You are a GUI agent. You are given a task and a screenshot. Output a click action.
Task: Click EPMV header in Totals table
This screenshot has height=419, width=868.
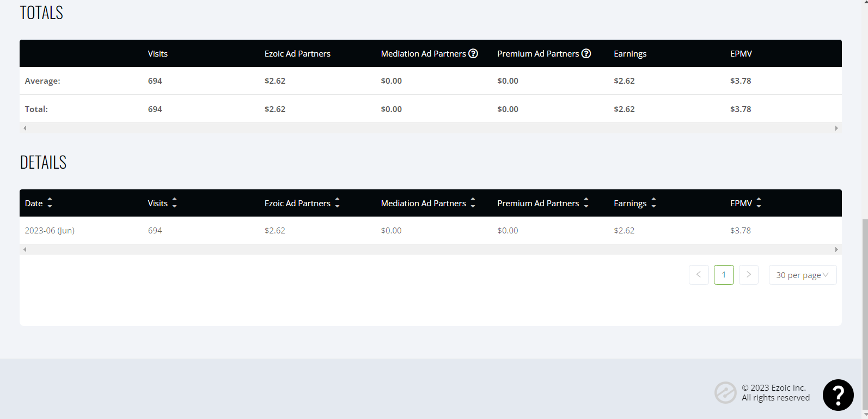[741, 53]
